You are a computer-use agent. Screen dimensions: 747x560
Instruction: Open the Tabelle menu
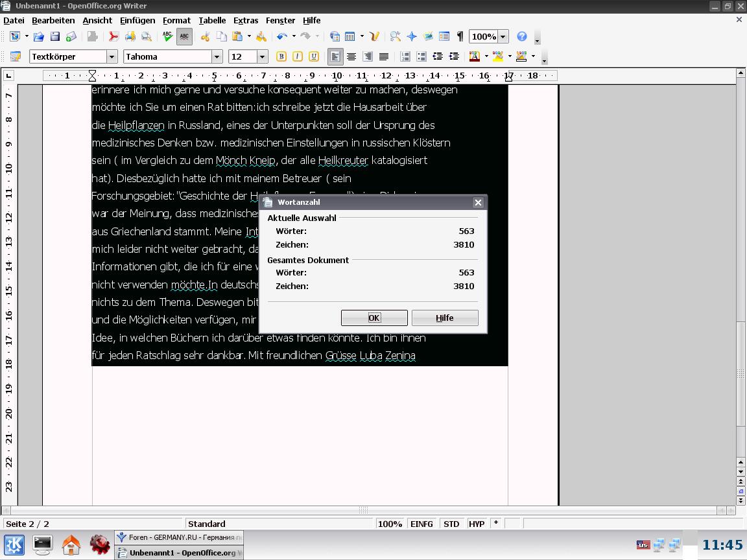pos(212,21)
